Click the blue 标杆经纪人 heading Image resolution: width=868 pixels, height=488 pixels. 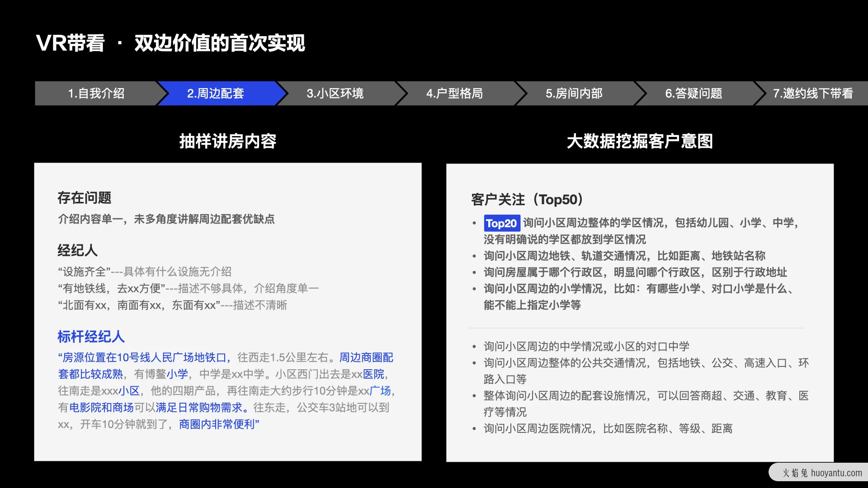click(91, 337)
